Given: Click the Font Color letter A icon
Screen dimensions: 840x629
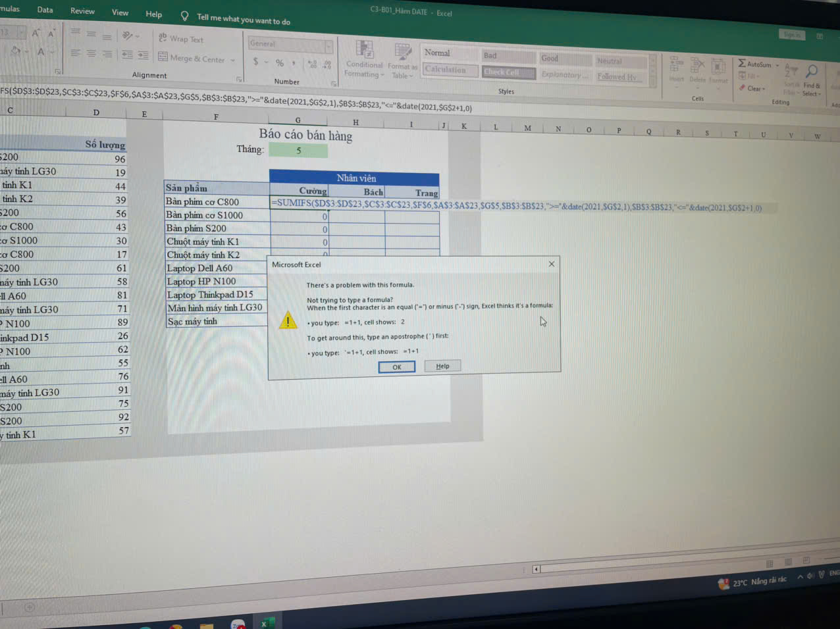Looking at the screenshot, I should pyautogui.click(x=41, y=52).
